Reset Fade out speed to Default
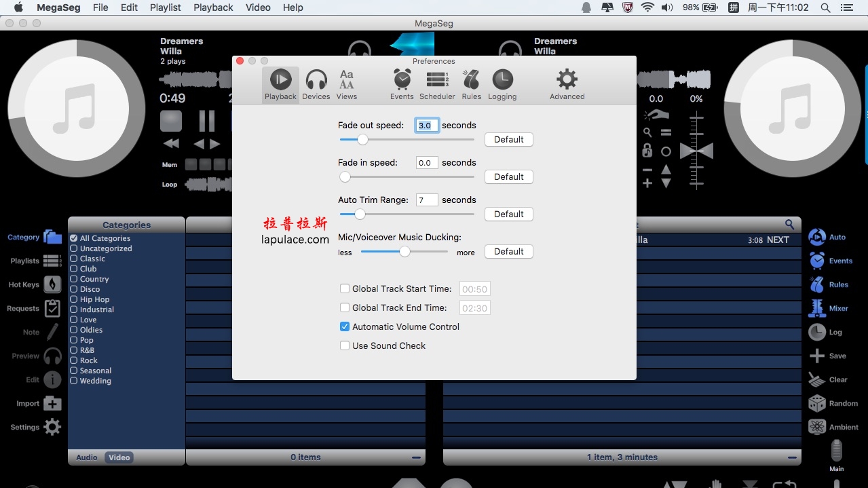Viewport: 868px width, 488px height. pos(509,140)
